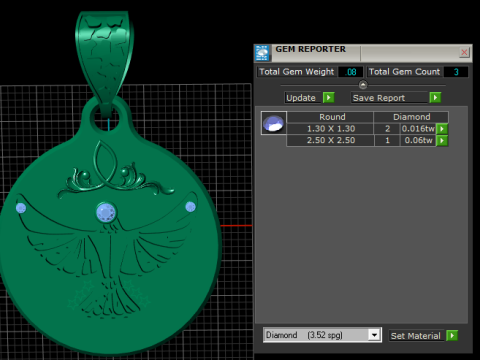Click the Round column header
The image size is (480, 360).
click(330, 117)
